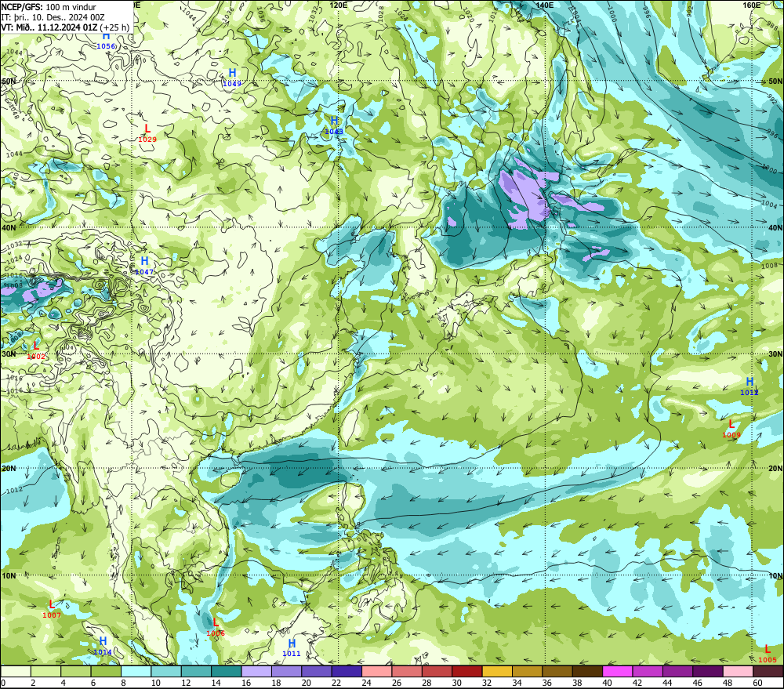The width and height of the screenshot is (784, 689).
Task: Click the 160E longitude label
Action: 752,5
